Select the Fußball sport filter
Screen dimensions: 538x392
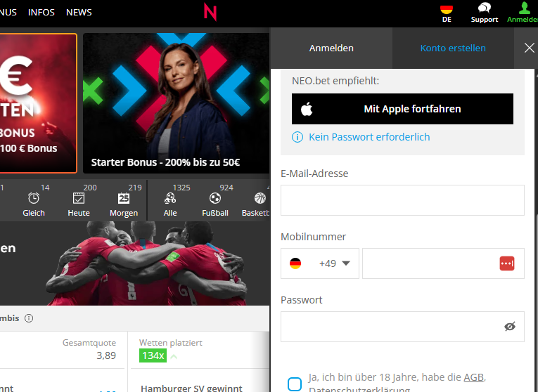(x=215, y=200)
